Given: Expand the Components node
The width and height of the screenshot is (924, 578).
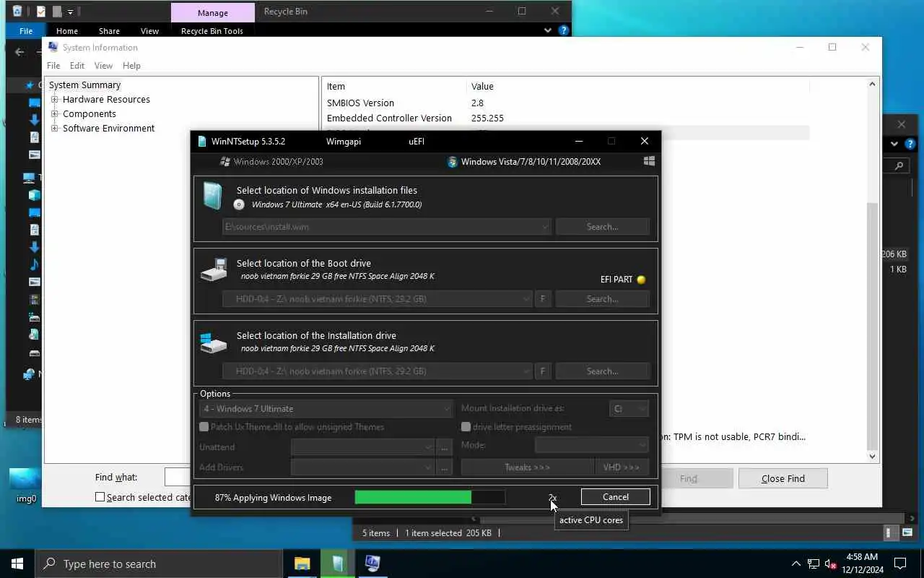Looking at the screenshot, I should [x=55, y=114].
